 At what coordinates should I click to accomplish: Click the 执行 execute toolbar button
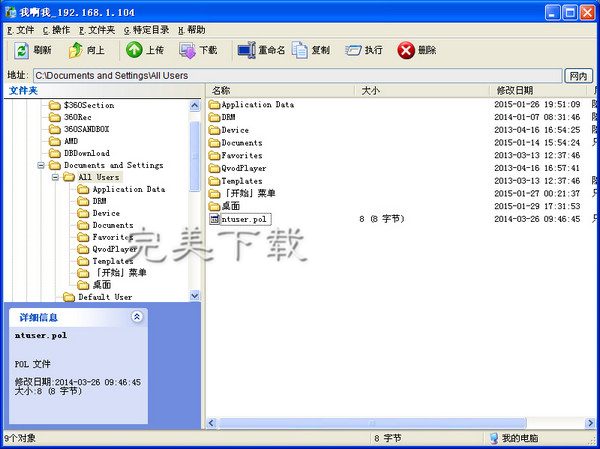[364, 50]
